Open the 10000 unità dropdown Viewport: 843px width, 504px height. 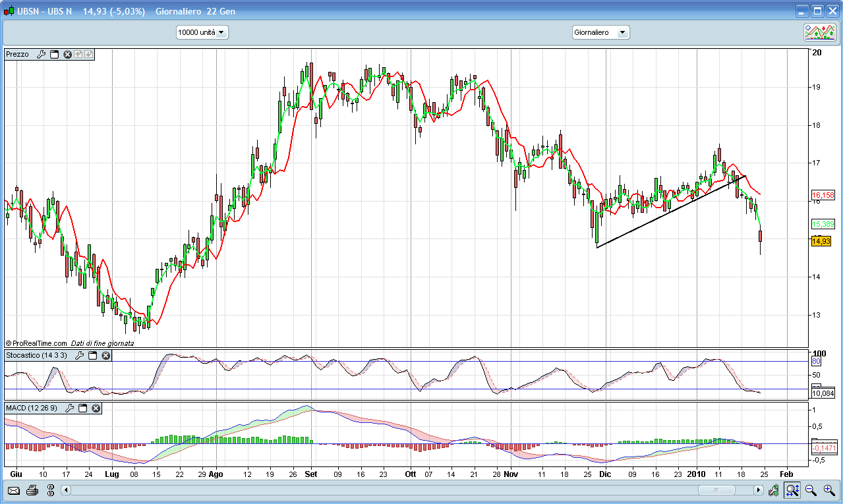(x=202, y=32)
